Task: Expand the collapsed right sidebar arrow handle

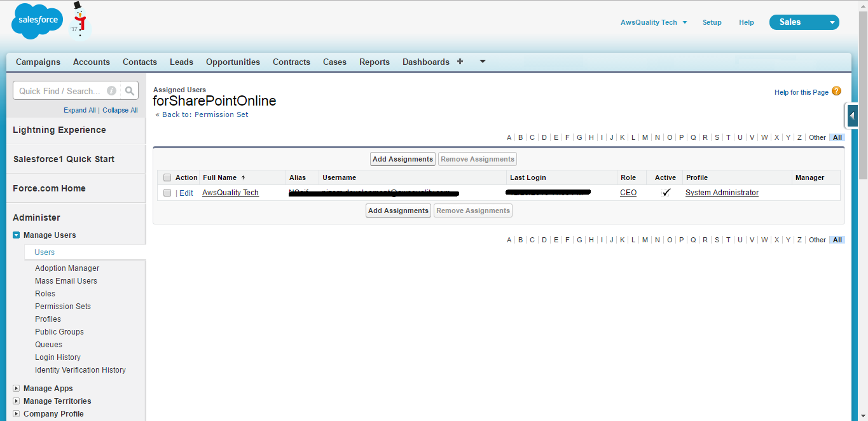Action: point(852,116)
